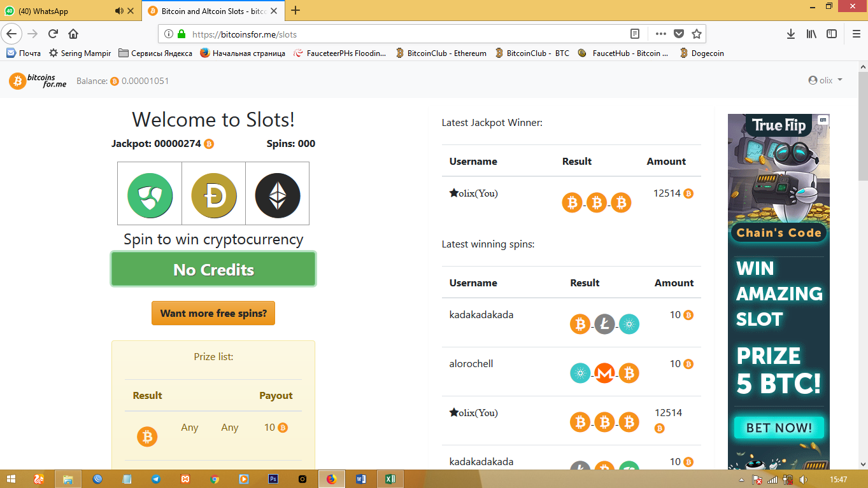Click the Ethereum symbol in third reel

[278, 195]
